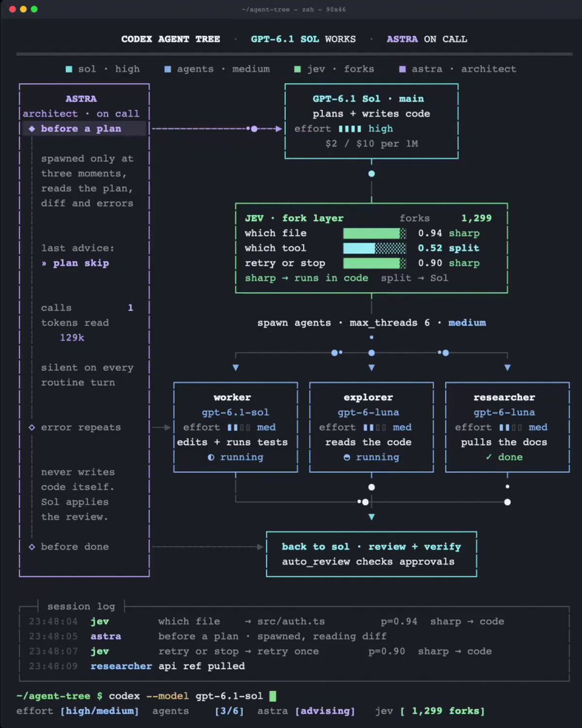Screen dimensions: 582x728
Task: Click the effort bars in the worker box
Action: click(x=239, y=427)
